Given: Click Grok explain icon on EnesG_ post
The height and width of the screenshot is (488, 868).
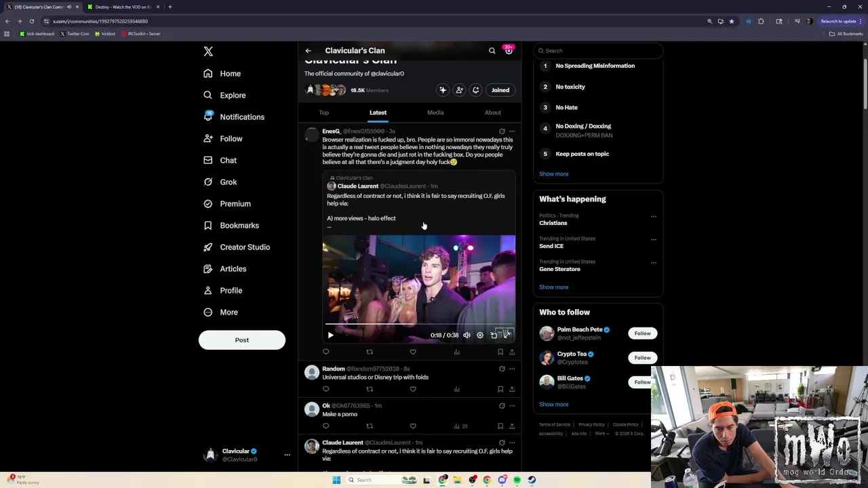Looking at the screenshot, I should 502,131.
